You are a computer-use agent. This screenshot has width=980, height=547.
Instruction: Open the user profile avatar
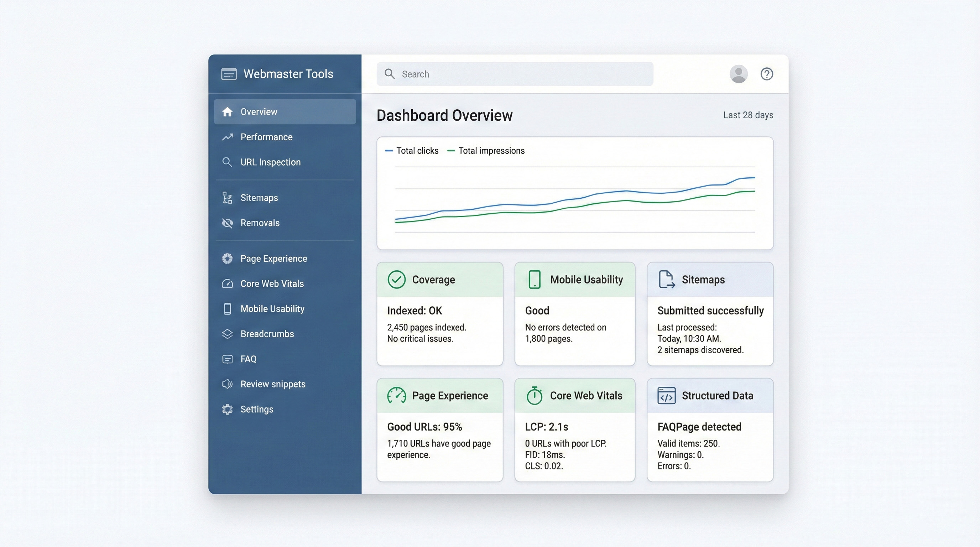pos(738,74)
